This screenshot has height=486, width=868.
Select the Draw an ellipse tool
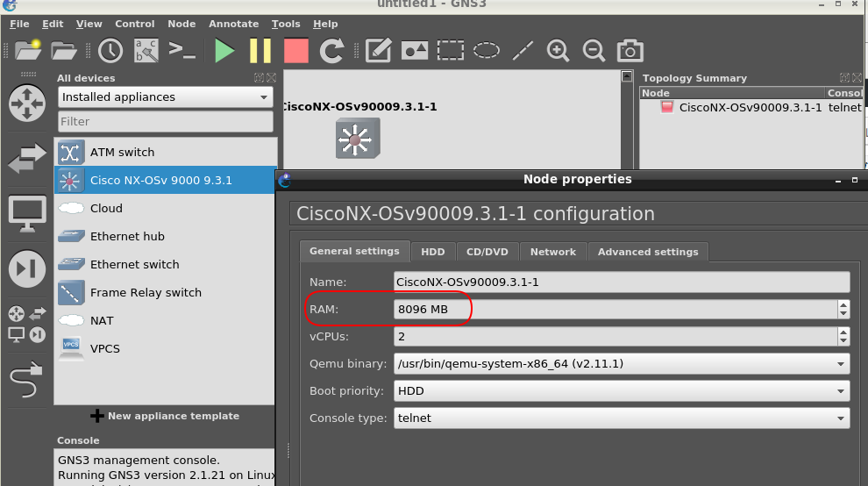pos(487,50)
